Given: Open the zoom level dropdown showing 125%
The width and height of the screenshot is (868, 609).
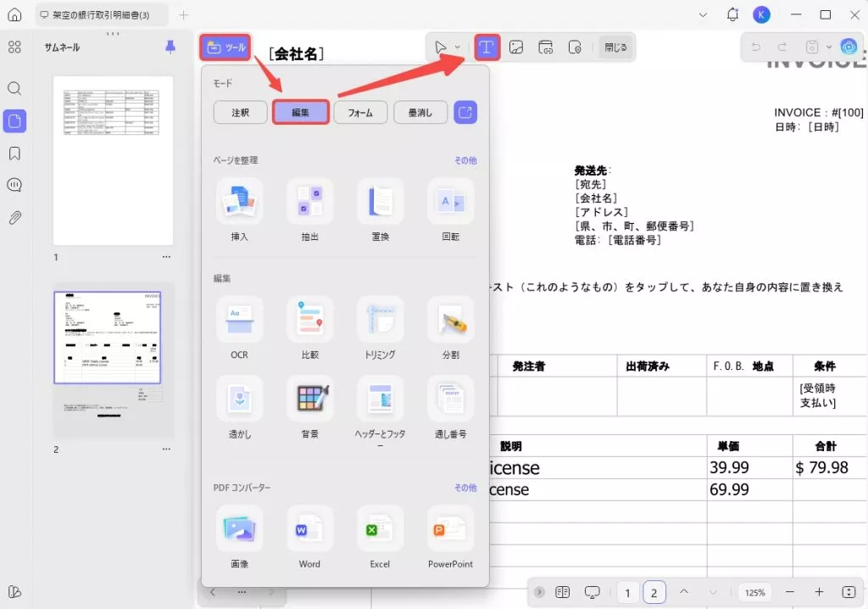Looking at the screenshot, I should [754, 592].
